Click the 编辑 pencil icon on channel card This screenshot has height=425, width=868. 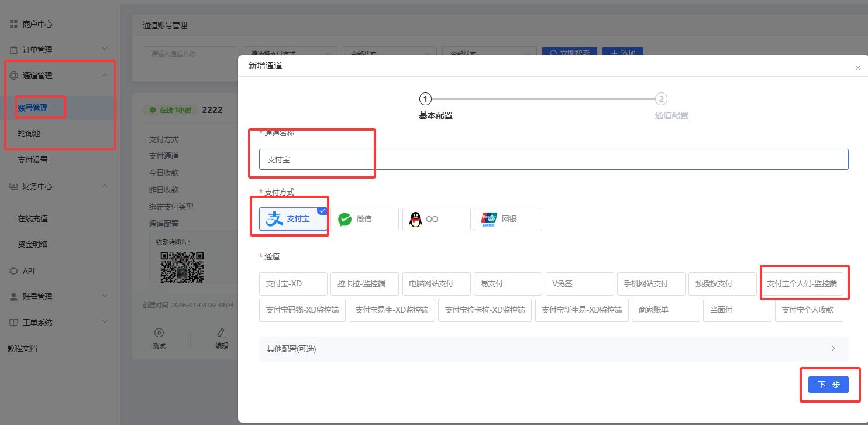pos(221,332)
